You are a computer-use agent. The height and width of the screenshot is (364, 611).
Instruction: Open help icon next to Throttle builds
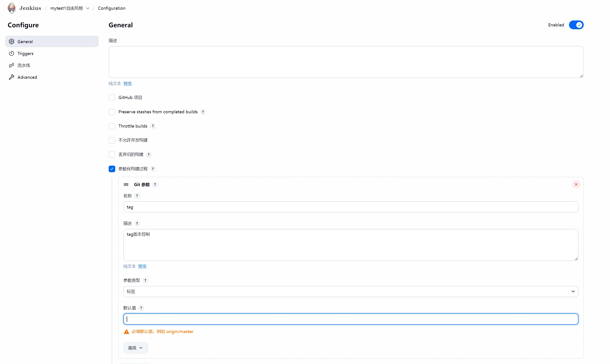153,126
